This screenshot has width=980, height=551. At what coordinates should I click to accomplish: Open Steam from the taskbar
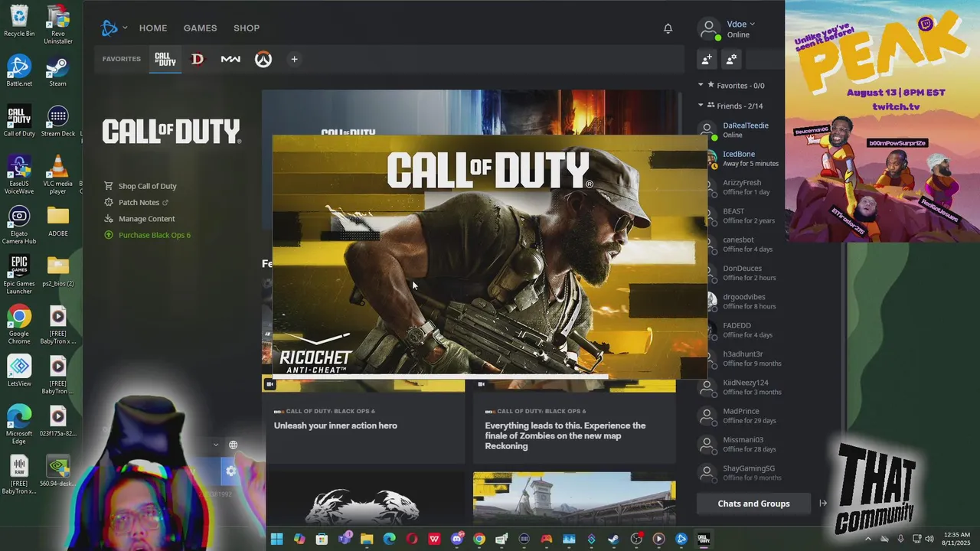coord(613,539)
